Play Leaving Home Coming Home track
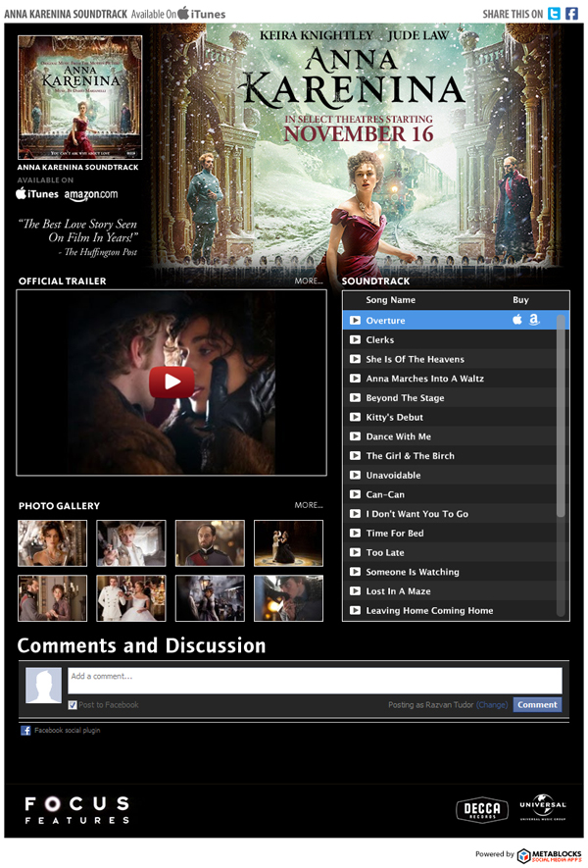588x868 pixels. (x=355, y=611)
